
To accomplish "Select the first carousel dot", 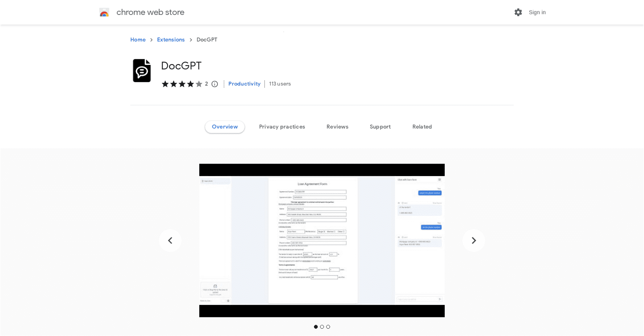I will (x=316, y=327).
